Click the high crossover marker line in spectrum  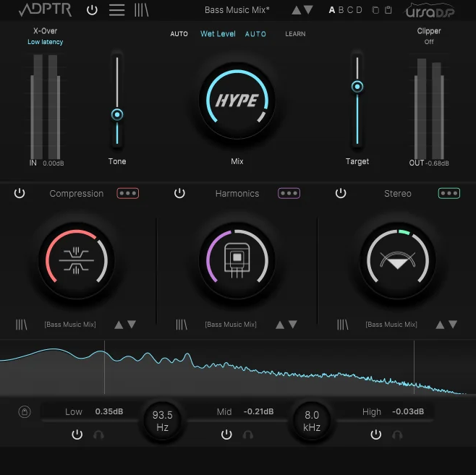[414, 367]
